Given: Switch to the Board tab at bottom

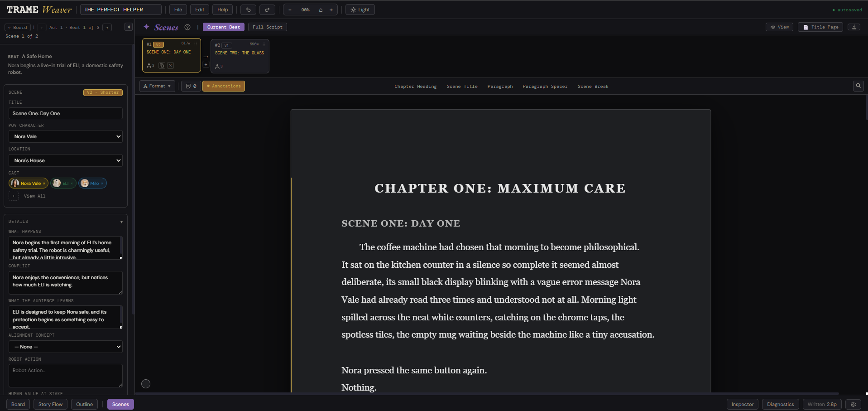Looking at the screenshot, I should click(18, 404).
